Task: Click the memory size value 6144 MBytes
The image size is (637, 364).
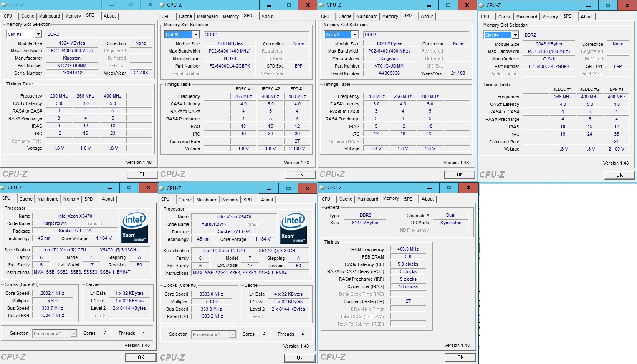Action: tap(365, 223)
